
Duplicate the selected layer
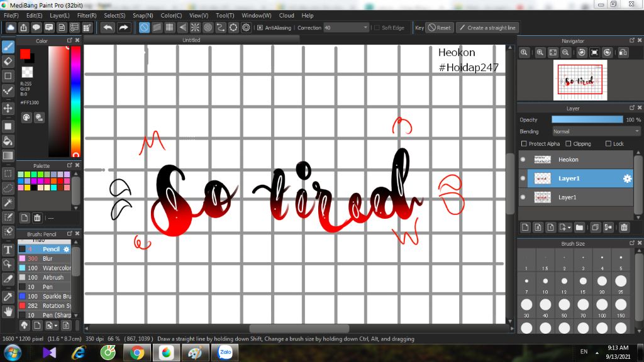(595, 228)
